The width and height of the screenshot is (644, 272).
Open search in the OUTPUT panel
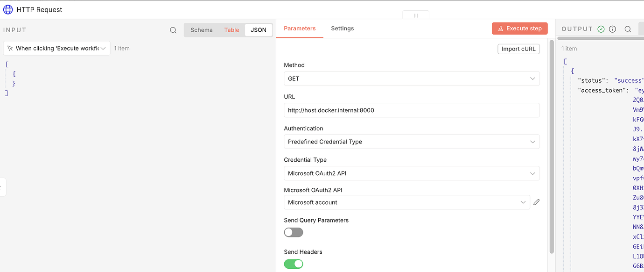tap(628, 29)
